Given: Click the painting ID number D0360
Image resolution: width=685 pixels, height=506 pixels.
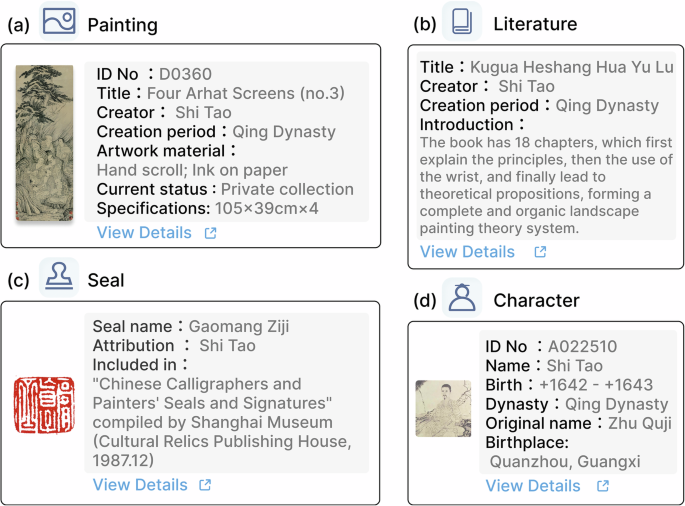Looking at the screenshot, I should (185, 74).
